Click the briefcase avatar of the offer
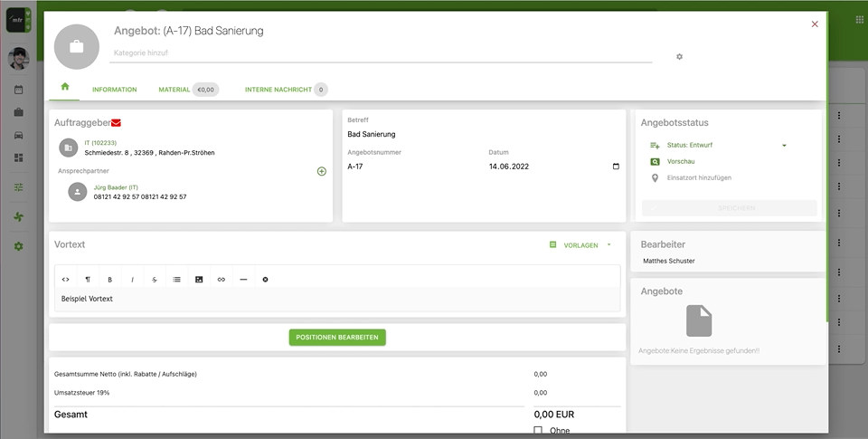Image resolution: width=868 pixels, height=439 pixels. pos(76,46)
